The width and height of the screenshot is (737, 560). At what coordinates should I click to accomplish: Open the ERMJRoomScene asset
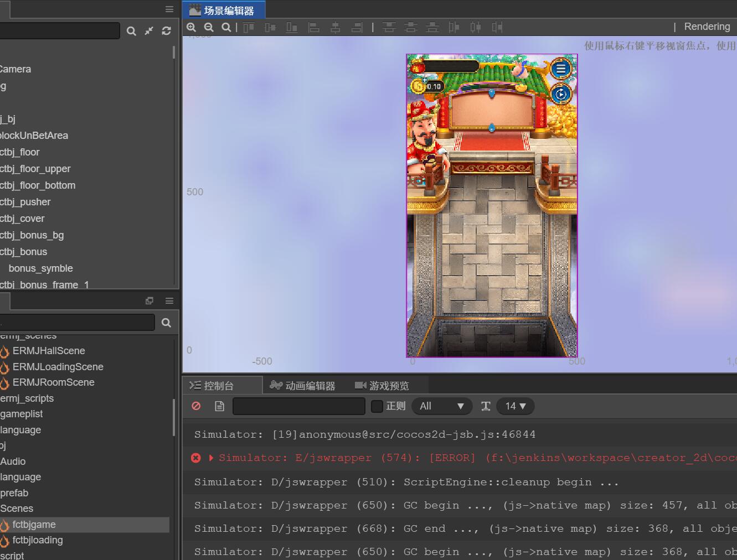[53, 382]
